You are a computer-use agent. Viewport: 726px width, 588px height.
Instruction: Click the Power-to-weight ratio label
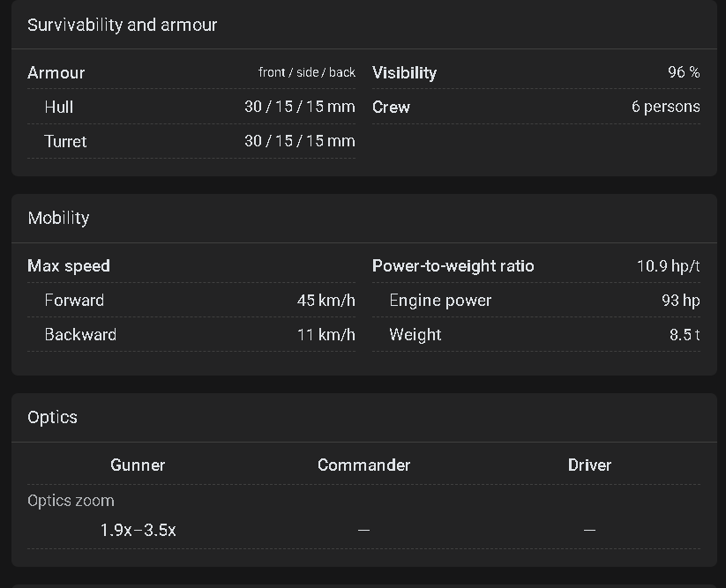(453, 266)
